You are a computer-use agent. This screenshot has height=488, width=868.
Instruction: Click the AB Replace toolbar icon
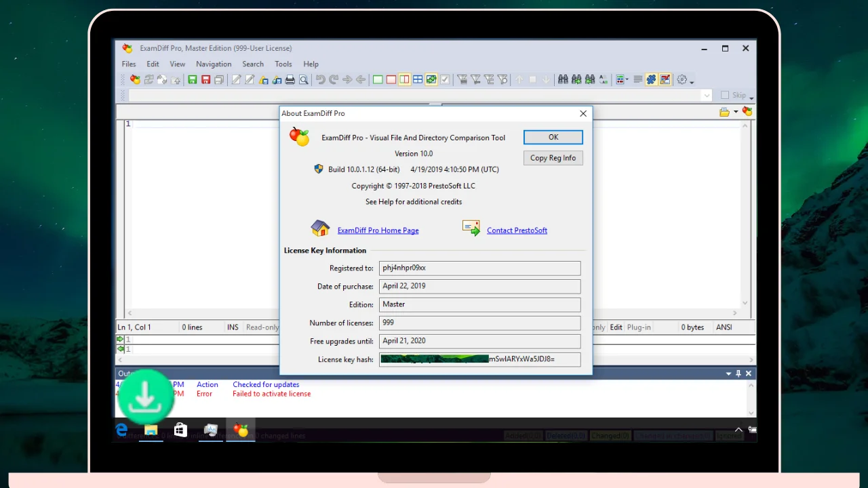click(603, 80)
